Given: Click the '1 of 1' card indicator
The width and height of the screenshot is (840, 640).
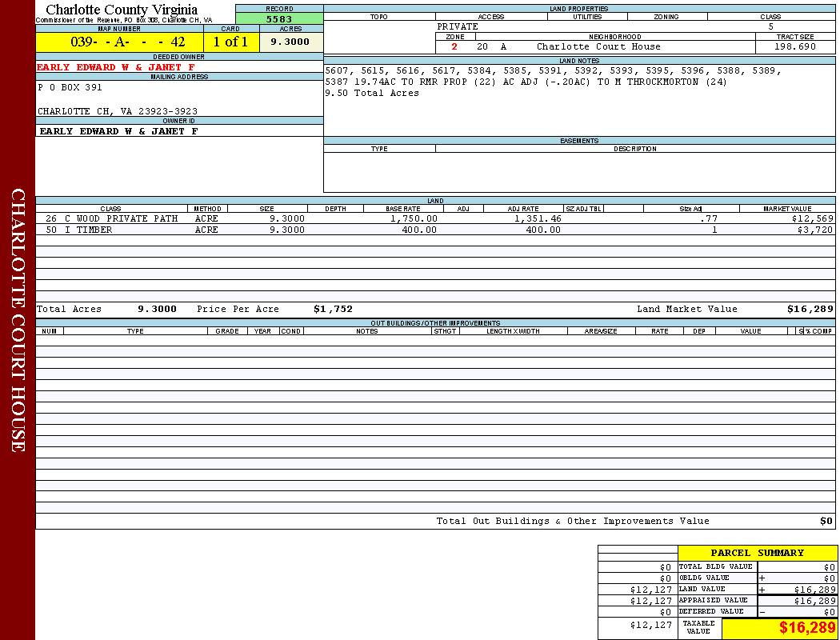Looking at the screenshot, I should click(x=230, y=42).
